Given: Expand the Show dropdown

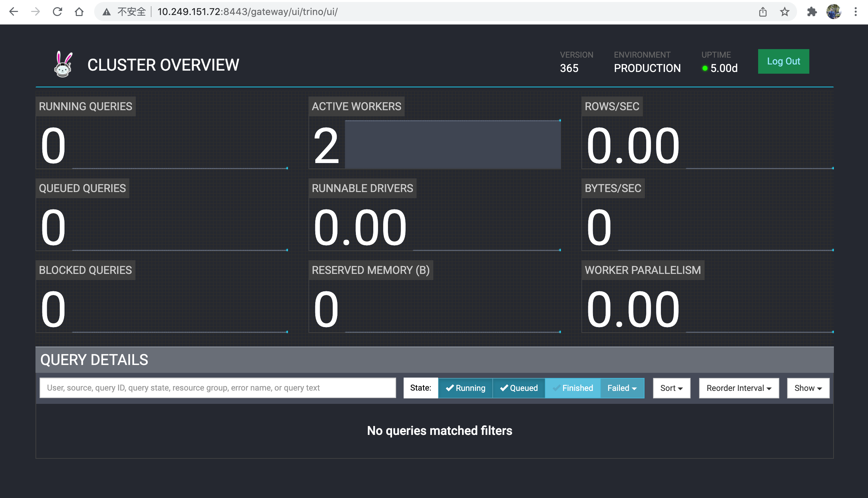Looking at the screenshot, I should point(808,388).
